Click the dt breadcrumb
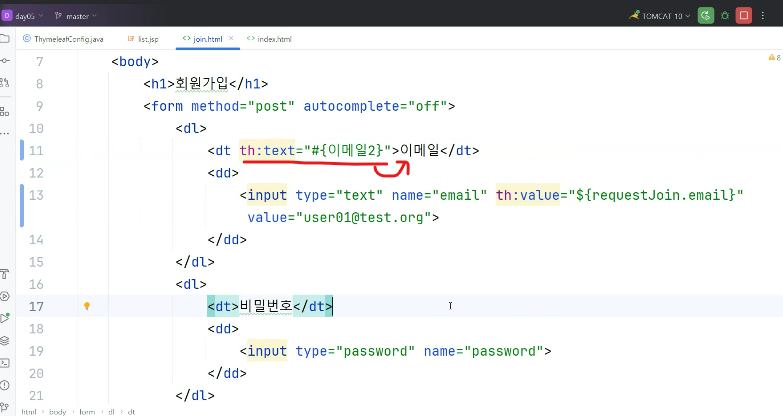Viewport: 783px width, 416px height. click(131, 412)
